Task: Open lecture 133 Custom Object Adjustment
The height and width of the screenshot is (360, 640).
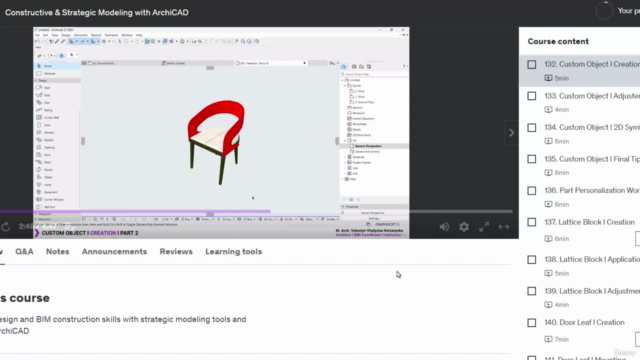Action: click(x=592, y=96)
